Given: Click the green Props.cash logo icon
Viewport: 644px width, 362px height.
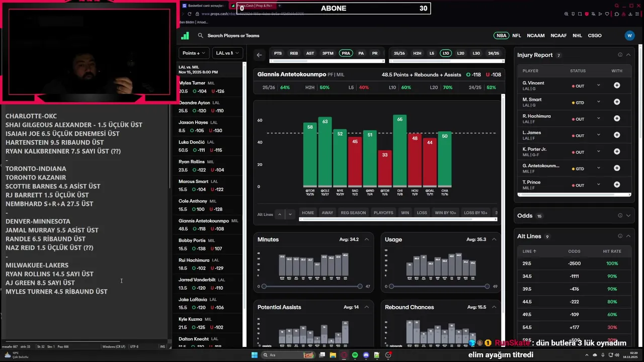Looking at the screenshot, I should point(185,36).
